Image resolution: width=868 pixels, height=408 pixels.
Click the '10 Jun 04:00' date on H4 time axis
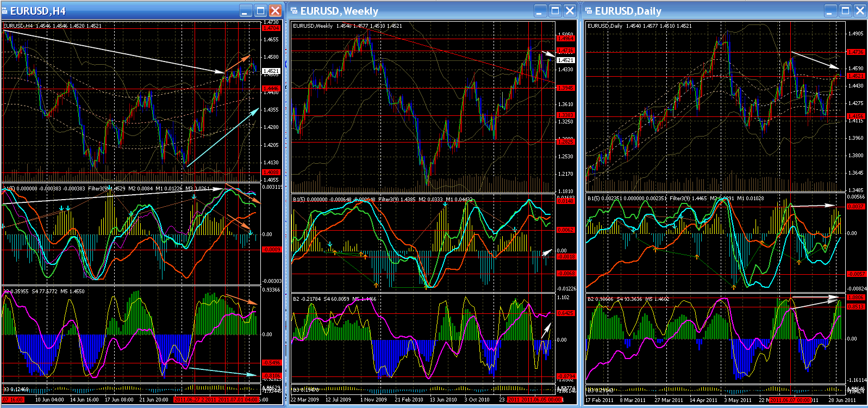(x=49, y=399)
